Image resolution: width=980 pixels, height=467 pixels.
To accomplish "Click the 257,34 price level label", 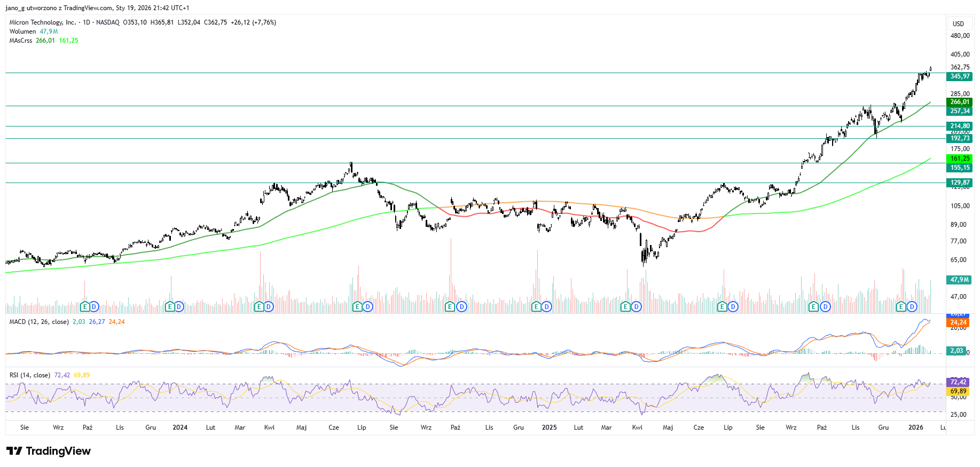I will tap(960, 111).
